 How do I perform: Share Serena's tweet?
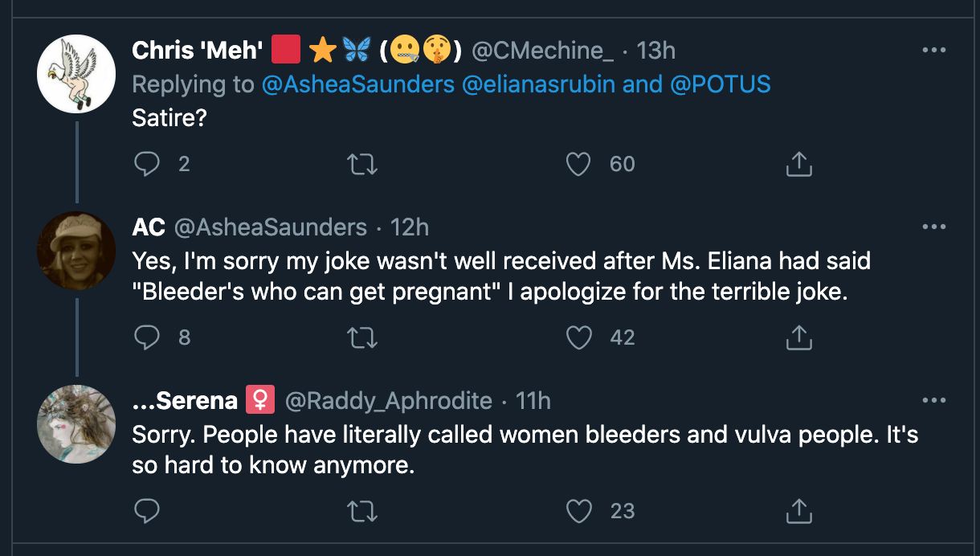pos(798,511)
